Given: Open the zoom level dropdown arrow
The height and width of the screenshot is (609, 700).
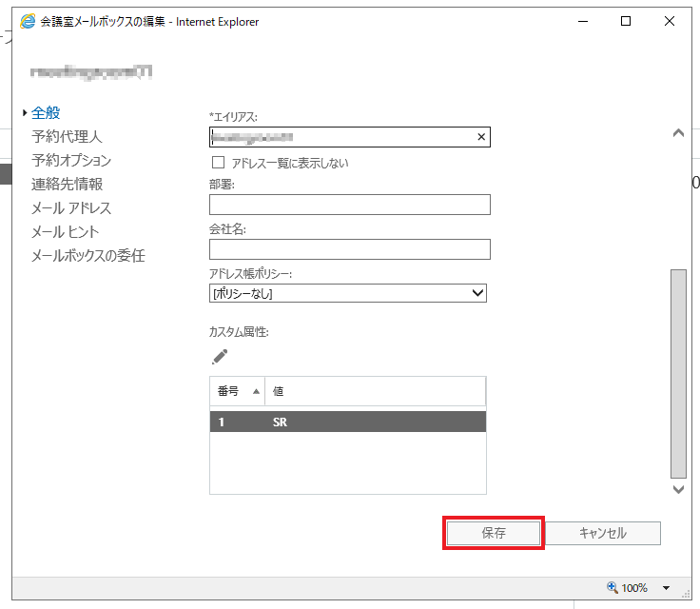Looking at the screenshot, I should [x=667, y=588].
